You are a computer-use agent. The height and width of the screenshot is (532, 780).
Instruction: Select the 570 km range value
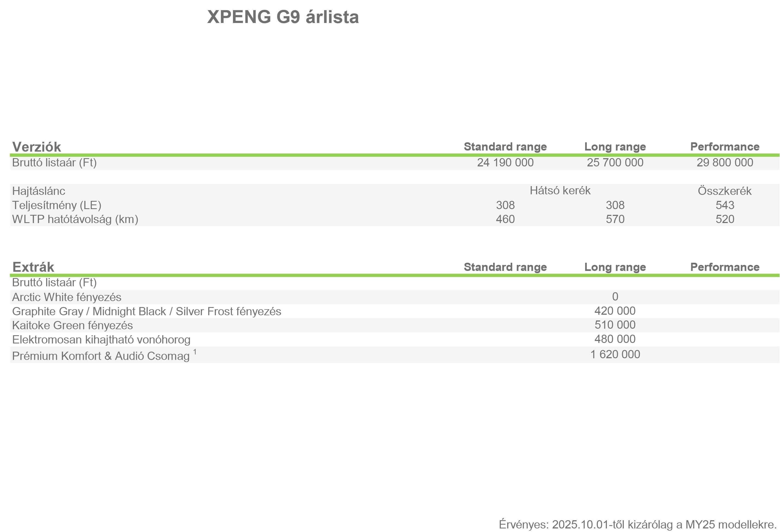pyautogui.click(x=615, y=219)
